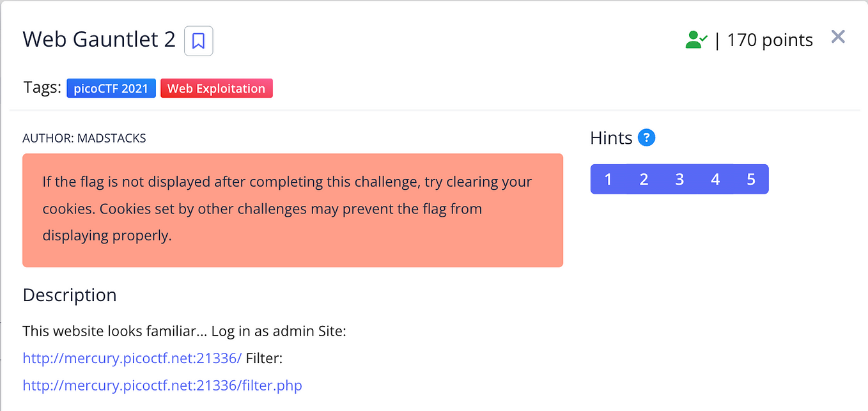Click the Description heading
Viewport: 868px width, 411px height.
(x=70, y=295)
